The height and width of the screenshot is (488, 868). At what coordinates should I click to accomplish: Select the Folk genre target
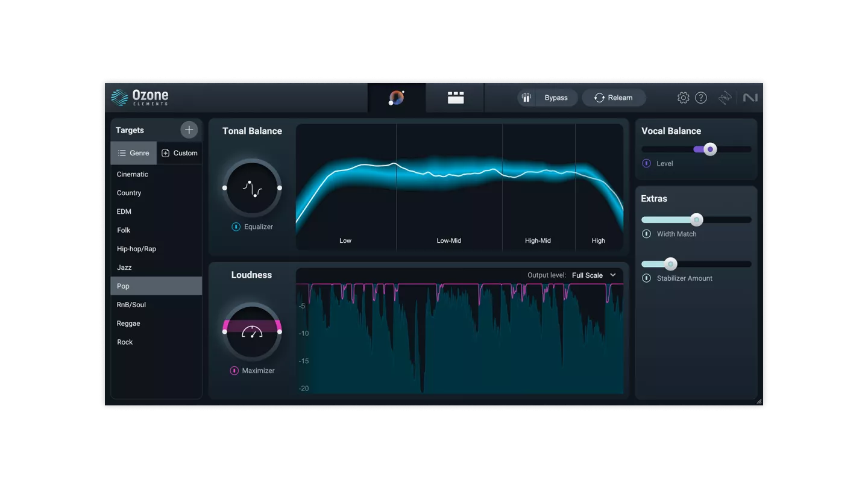pos(156,230)
